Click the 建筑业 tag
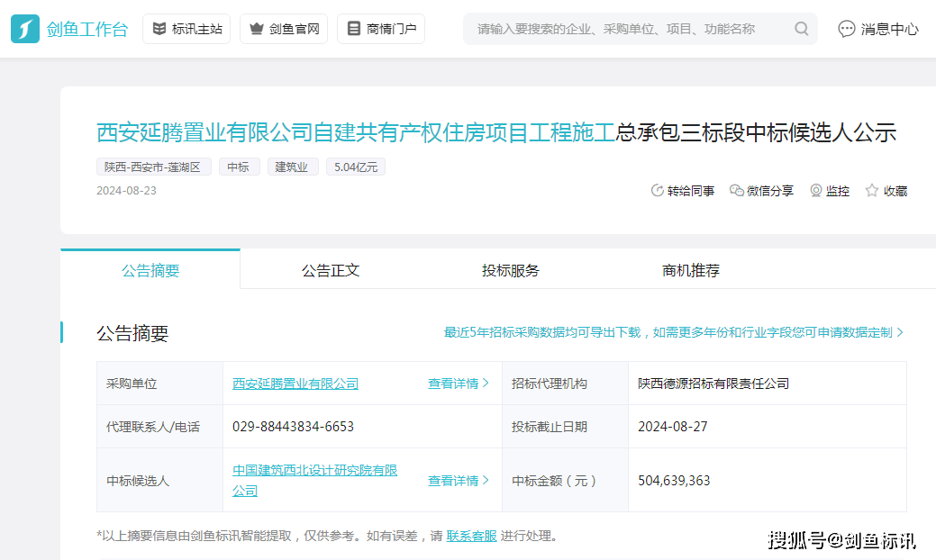 [293, 167]
